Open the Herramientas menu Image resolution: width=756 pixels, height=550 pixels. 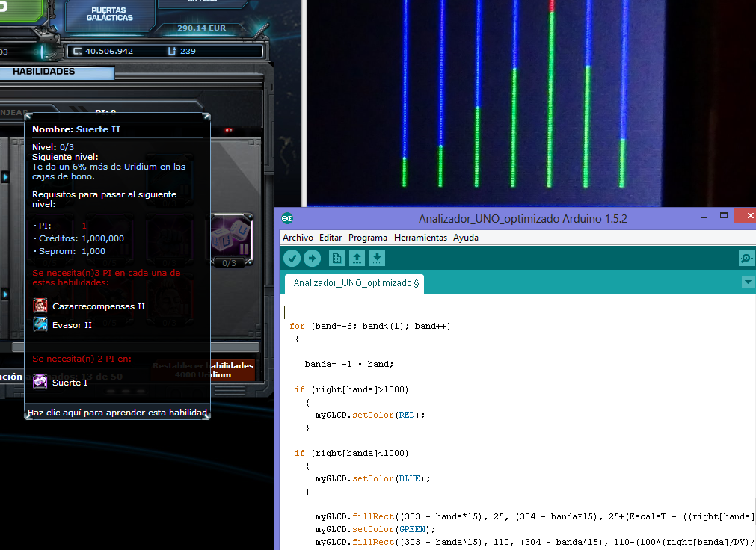(x=420, y=238)
